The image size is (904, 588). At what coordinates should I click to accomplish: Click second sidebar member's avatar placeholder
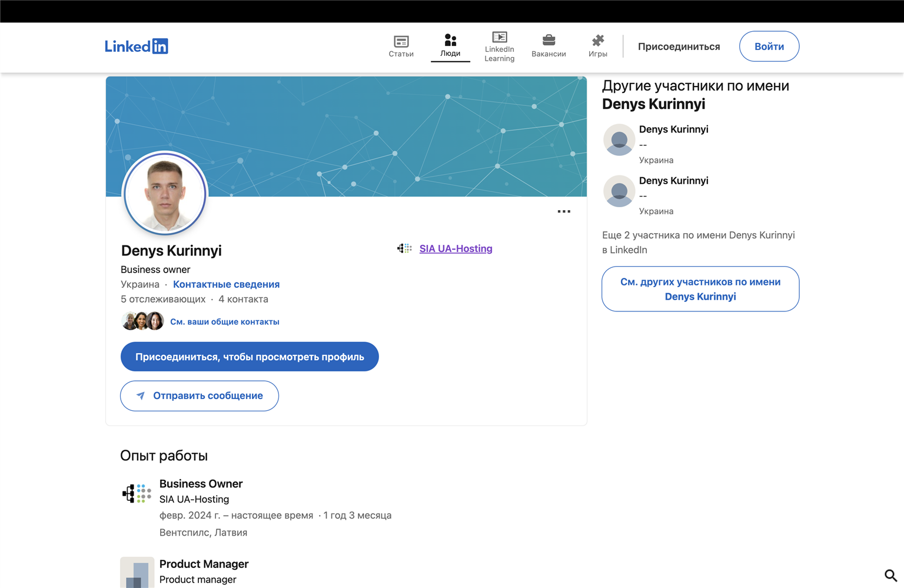coord(619,191)
